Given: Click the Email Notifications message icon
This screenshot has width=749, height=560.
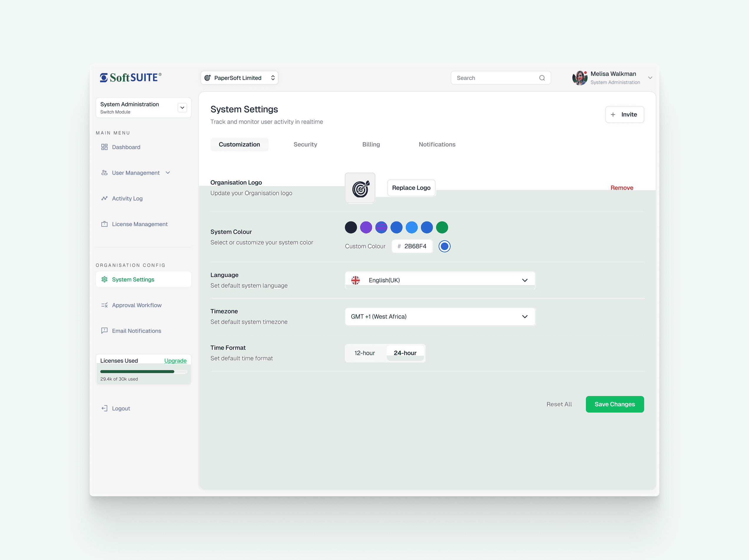Looking at the screenshot, I should pos(104,331).
